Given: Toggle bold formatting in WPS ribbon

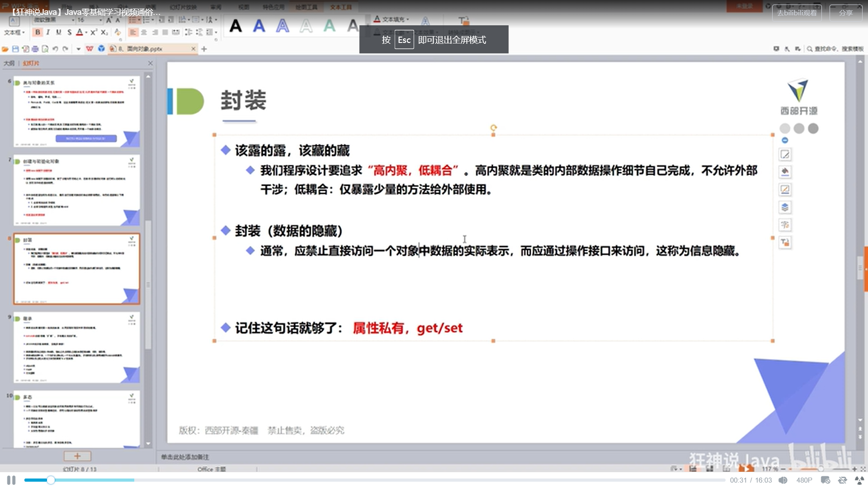Looking at the screenshot, I should 38,32.
